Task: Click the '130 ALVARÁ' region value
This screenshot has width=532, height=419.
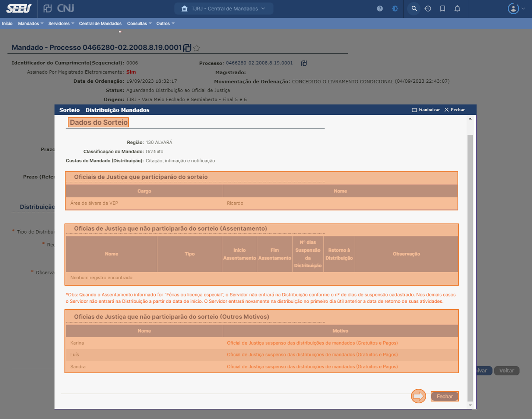Action: click(x=159, y=142)
